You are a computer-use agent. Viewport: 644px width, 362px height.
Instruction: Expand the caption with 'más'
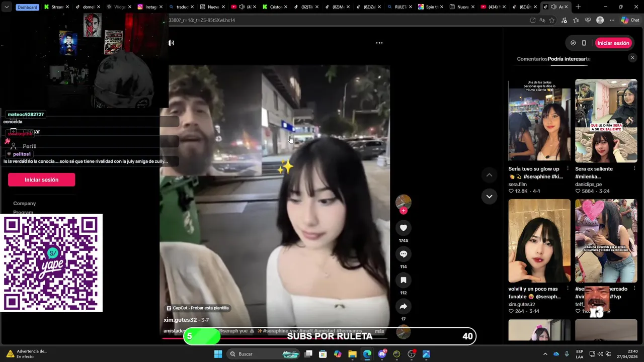379,331
